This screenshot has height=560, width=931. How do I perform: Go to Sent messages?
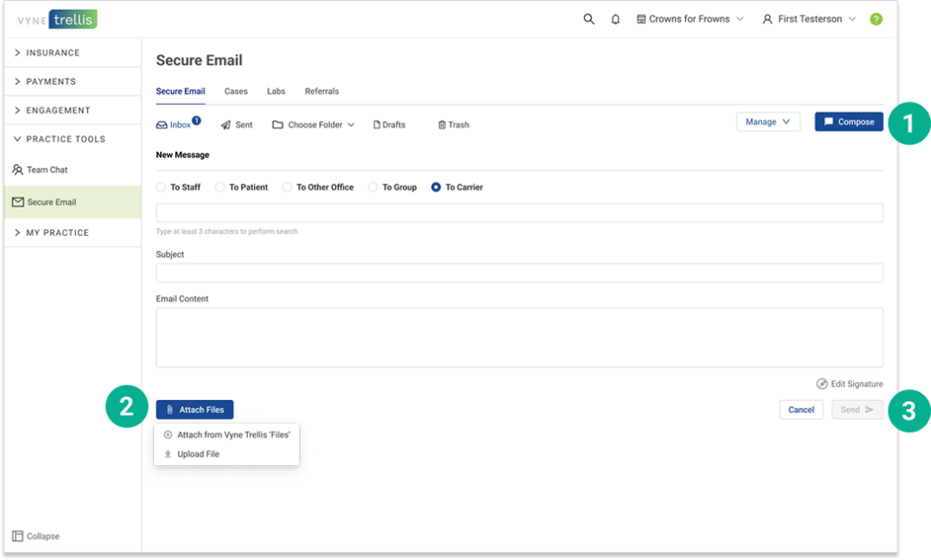click(x=237, y=125)
